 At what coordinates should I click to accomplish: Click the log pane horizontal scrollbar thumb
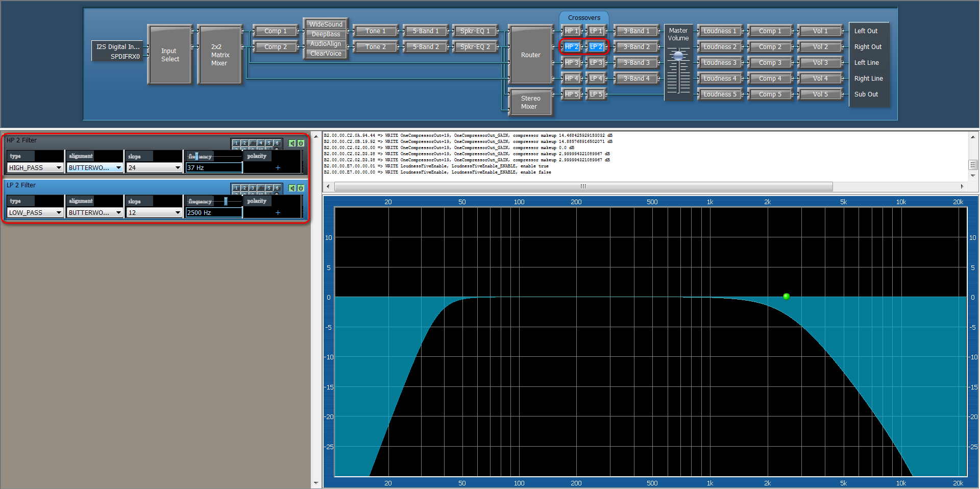point(583,186)
